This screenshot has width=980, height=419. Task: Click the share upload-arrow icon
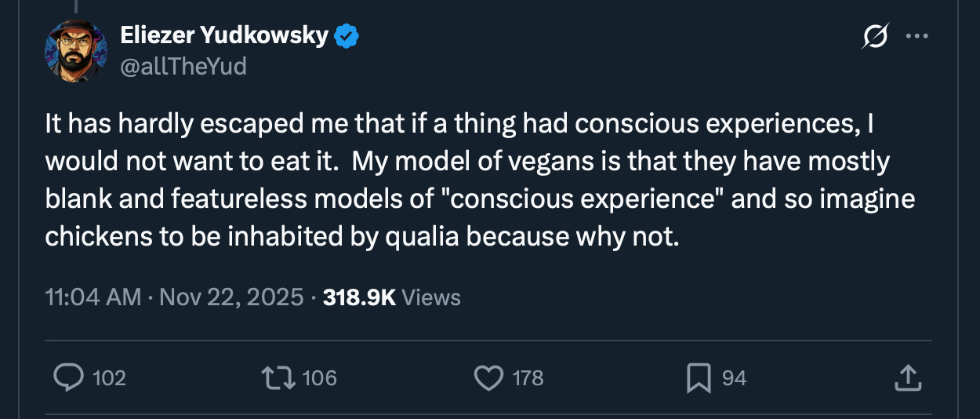click(x=907, y=378)
